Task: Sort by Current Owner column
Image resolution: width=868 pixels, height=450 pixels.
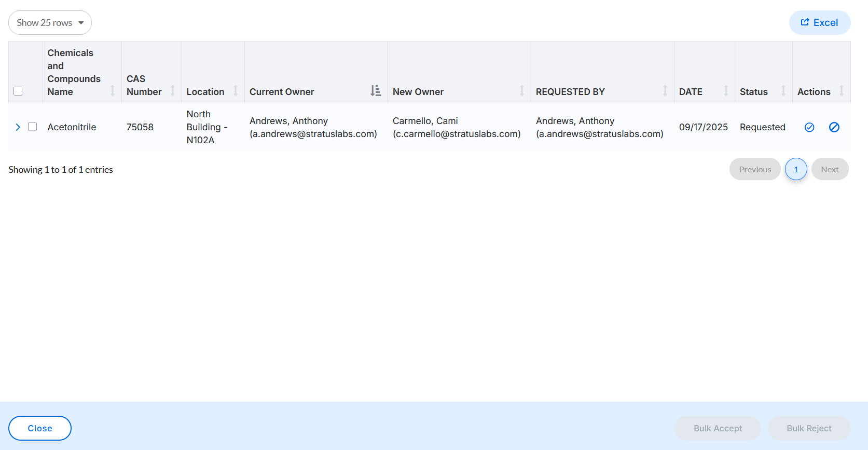Action: 316,72
